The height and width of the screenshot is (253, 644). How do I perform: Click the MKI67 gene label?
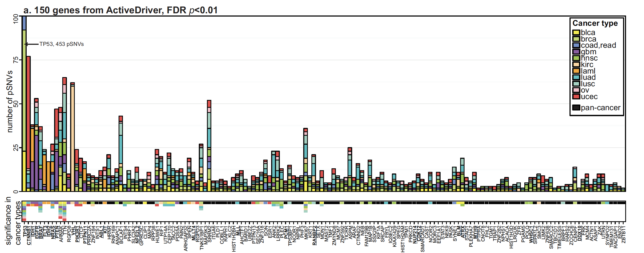pyautogui.click(x=306, y=232)
